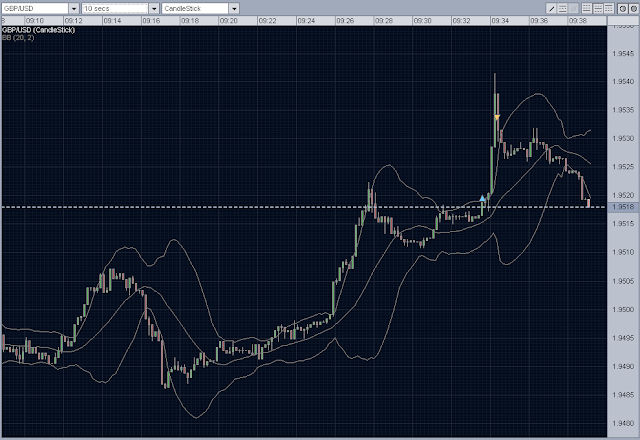Click the 1.9545 price axis label
Viewport: 640px width, 440px height.
click(624, 53)
